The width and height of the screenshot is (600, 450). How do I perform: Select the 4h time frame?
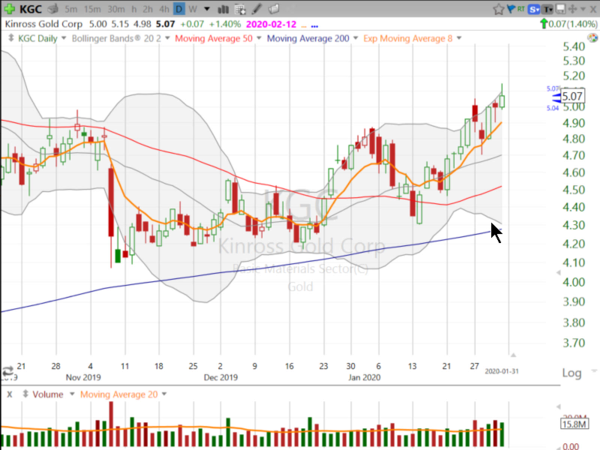[x=164, y=9]
